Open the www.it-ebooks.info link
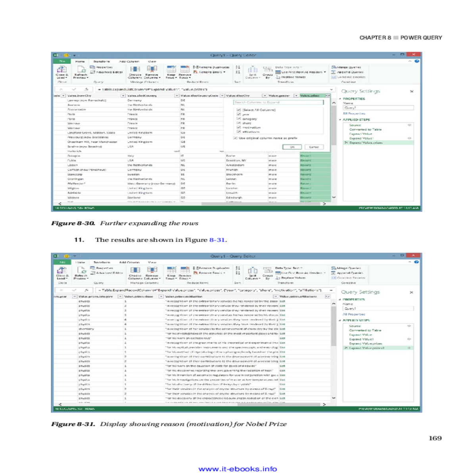Image resolution: width=476 pixels, height=476 pixels. 238,469
